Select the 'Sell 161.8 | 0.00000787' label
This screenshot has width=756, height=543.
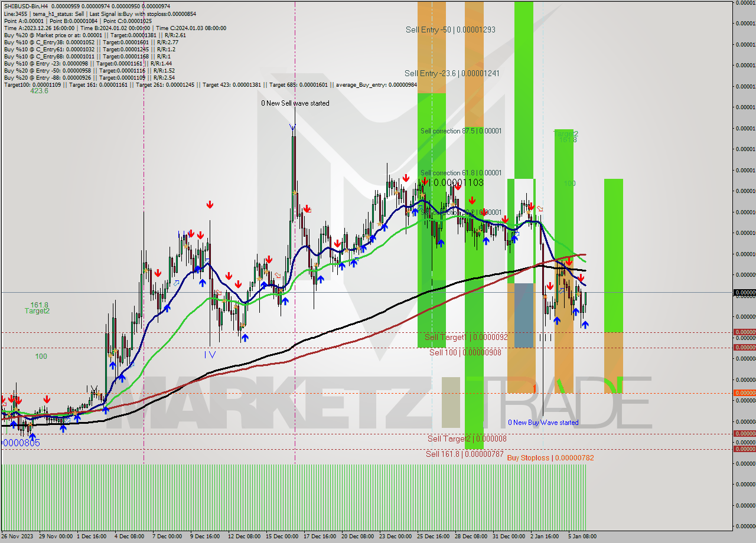pos(465,454)
